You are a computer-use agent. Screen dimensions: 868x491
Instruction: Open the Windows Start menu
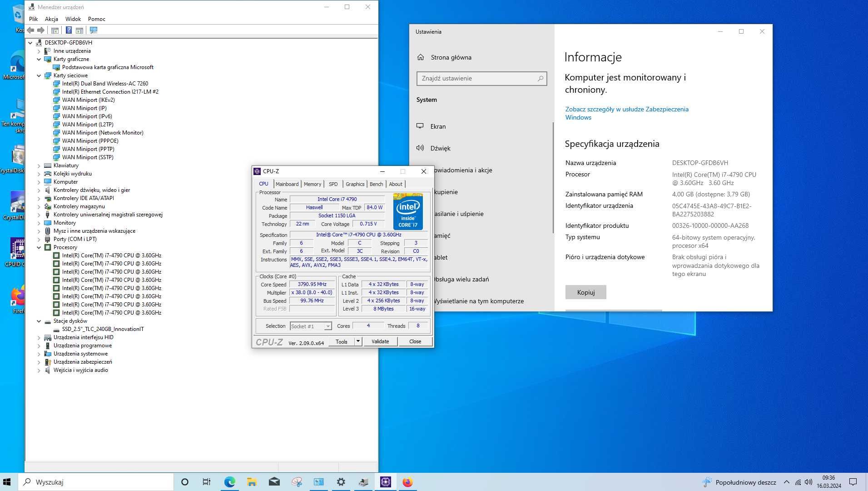pyautogui.click(x=7, y=482)
